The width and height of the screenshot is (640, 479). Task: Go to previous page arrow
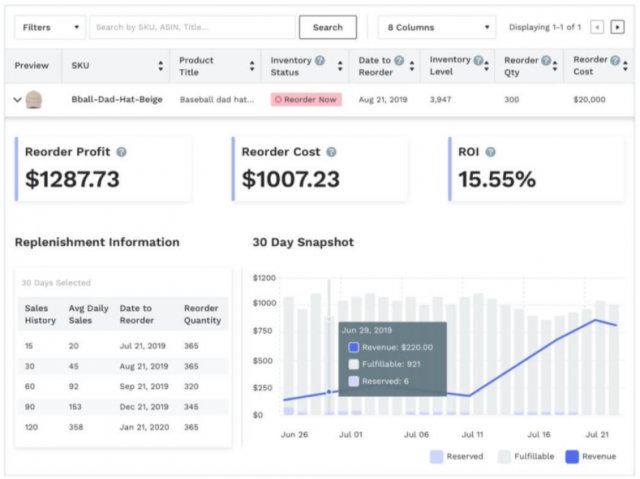(597, 27)
